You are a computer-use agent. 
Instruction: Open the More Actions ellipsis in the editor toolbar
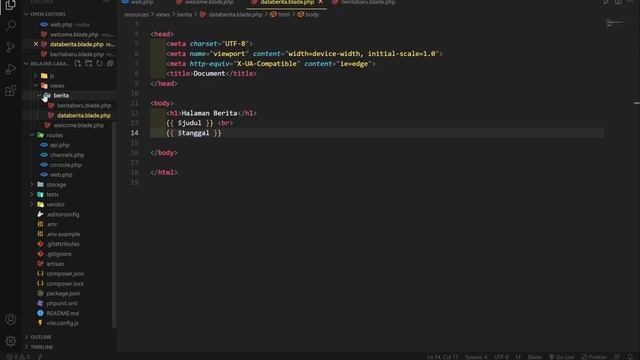click(631, 2)
